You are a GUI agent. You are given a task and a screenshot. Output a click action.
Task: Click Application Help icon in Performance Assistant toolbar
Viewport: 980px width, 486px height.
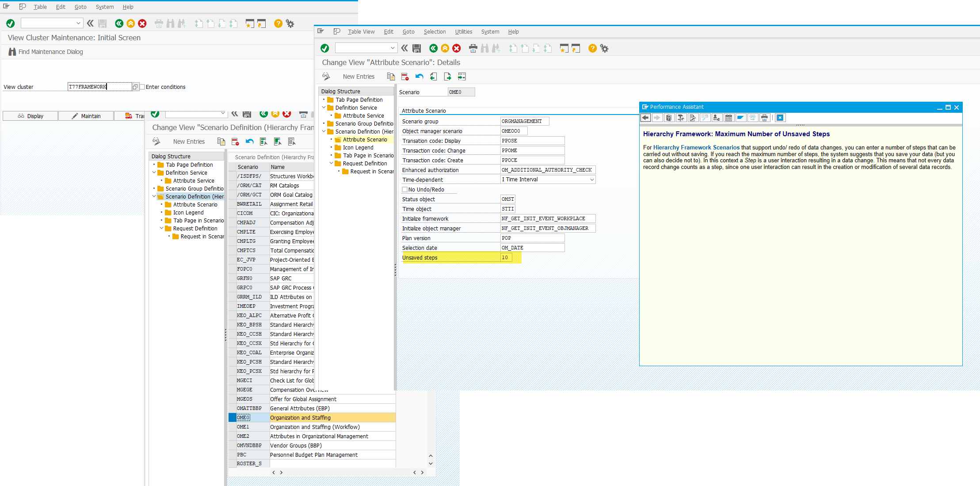[x=669, y=118]
